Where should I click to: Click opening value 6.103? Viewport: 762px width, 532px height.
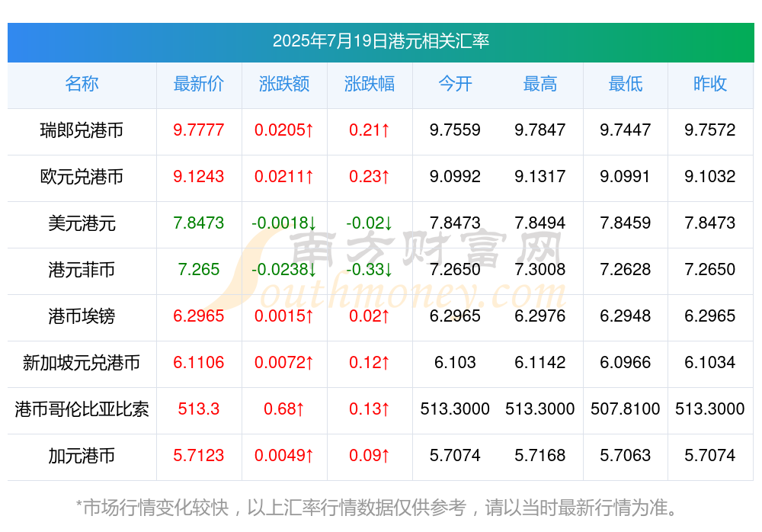coord(455,362)
